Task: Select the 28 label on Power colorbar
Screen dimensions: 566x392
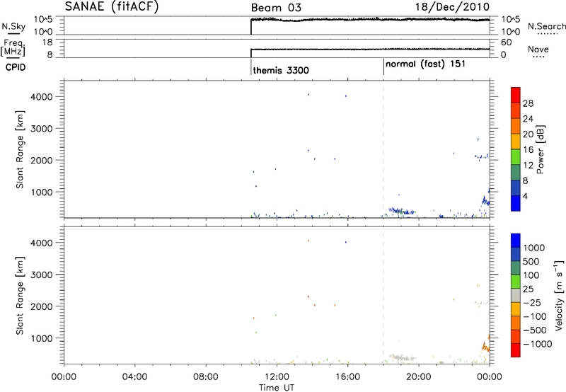Action: coord(528,103)
